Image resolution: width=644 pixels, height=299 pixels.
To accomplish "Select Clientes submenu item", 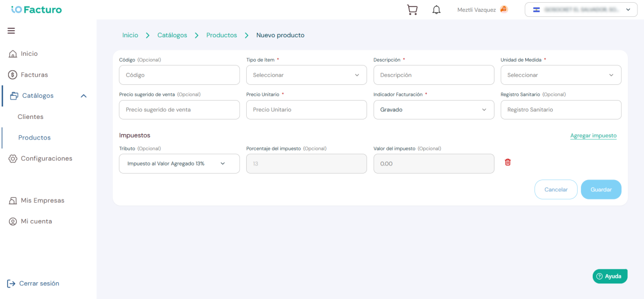I will 30,117.
